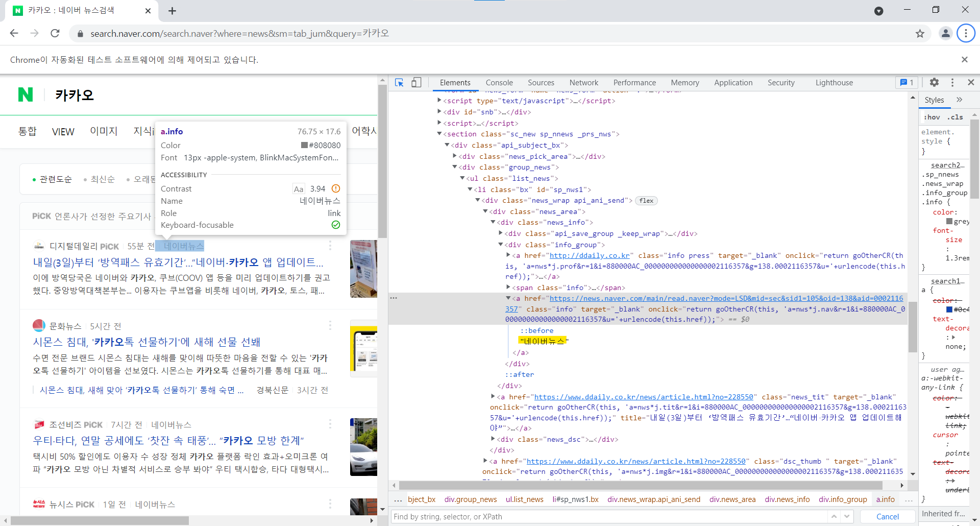Expand the script type text/javascript node

tap(439, 100)
